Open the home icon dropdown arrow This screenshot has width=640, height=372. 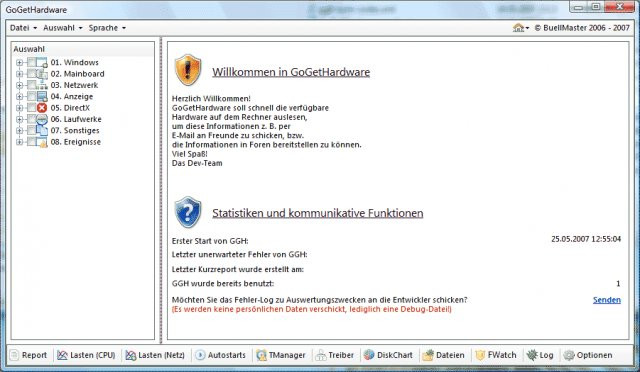[x=527, y=28]
